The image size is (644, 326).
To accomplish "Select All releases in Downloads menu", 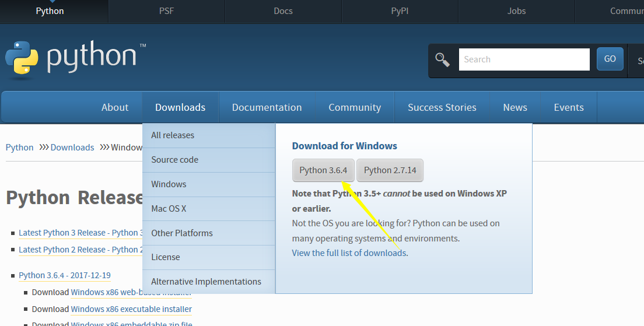I will 209,135.
